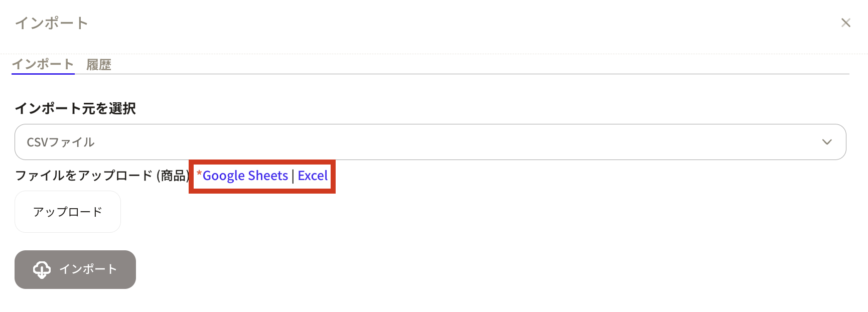Select the インポート tab
Viewport: 868px width, 312px height.
pos(43,64)
